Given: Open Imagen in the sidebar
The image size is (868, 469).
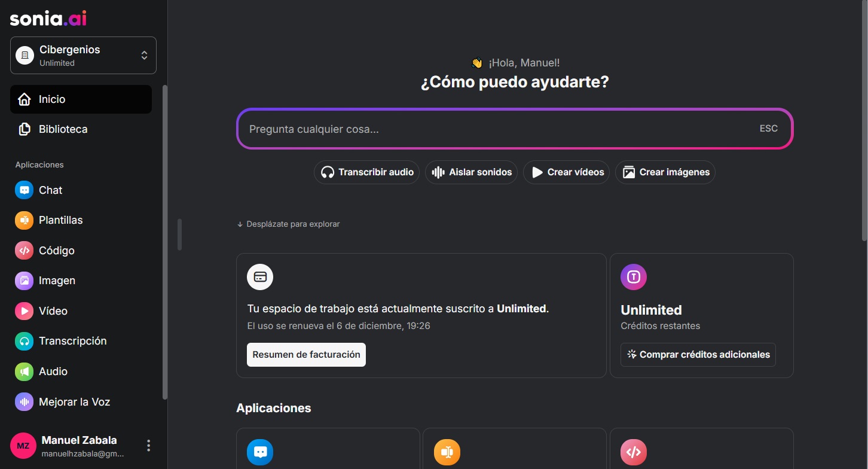Looking at the screenshot, I should 81,281.
